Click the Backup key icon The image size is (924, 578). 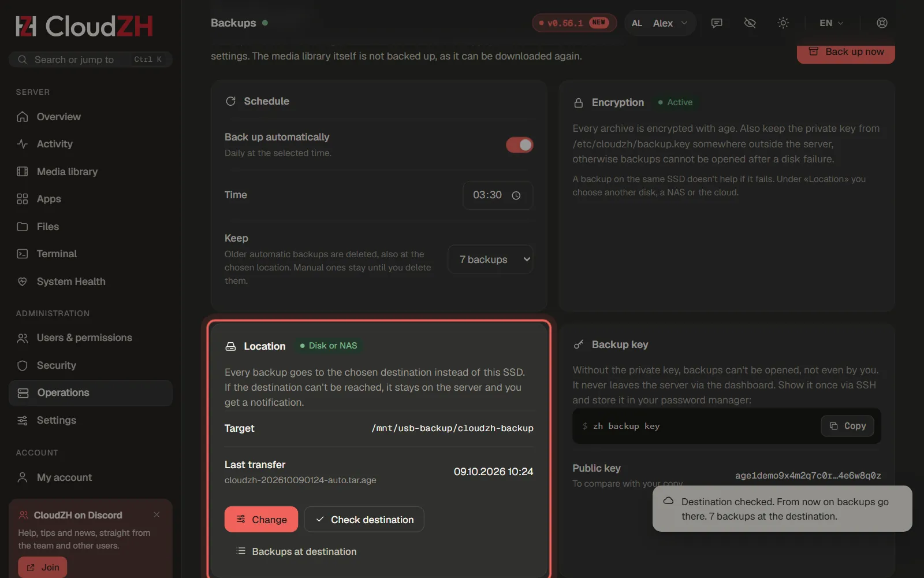tap(578, 344)
